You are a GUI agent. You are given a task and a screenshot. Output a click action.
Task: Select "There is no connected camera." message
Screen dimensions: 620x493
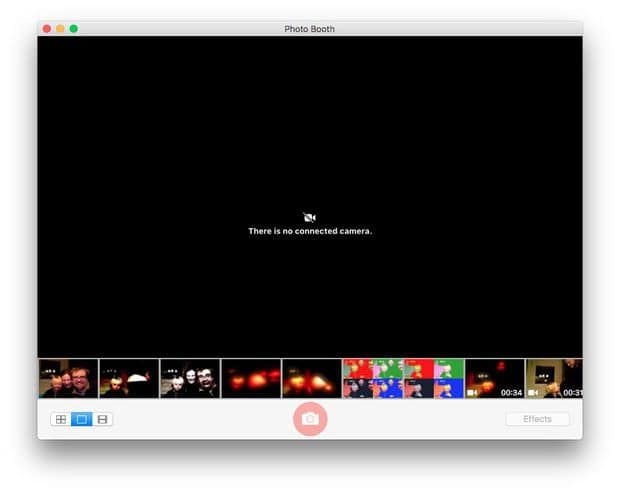(x=310, y=231)
